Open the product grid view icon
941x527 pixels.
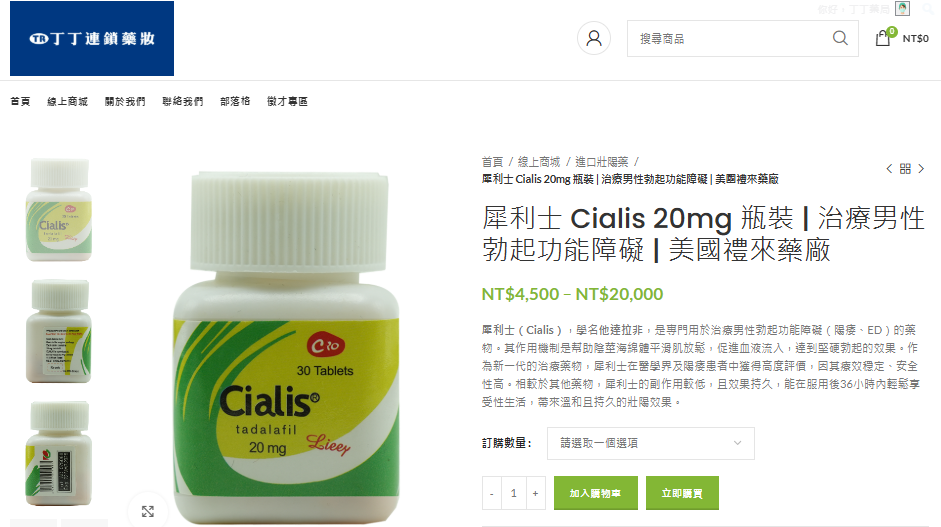click(905, 169)
